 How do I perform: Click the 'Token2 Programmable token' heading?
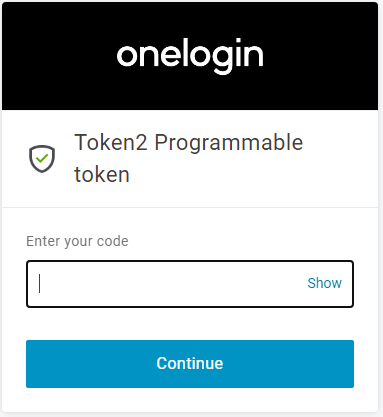click(x=189, y=158)
